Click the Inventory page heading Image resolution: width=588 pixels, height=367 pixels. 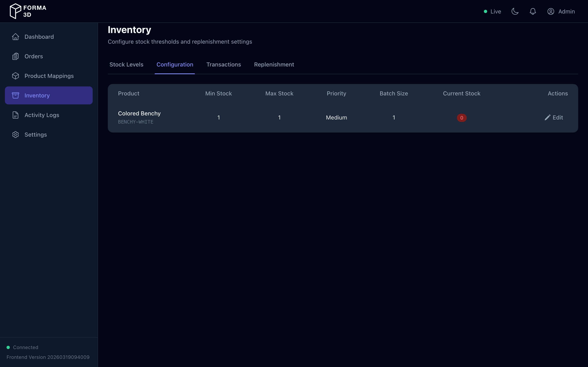click(129, 30)
